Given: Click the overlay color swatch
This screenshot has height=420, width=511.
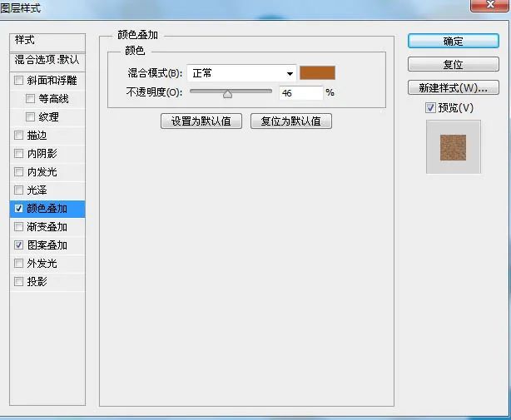Looking at the screenshot, I should [x=317, y=73].
